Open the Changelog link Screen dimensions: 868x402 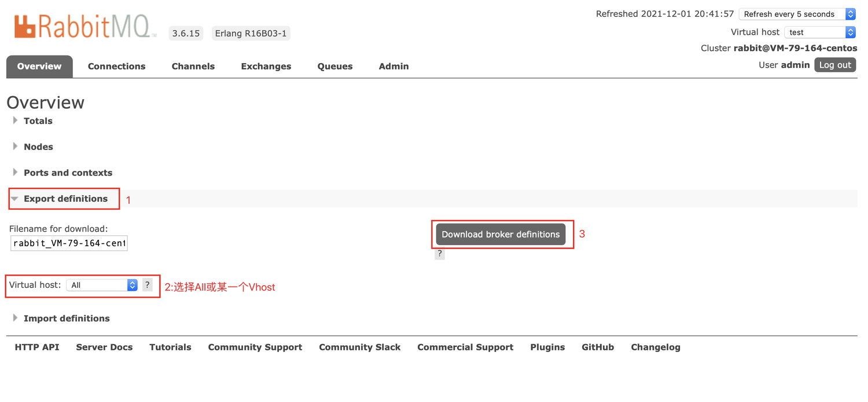tap(656, 348)
